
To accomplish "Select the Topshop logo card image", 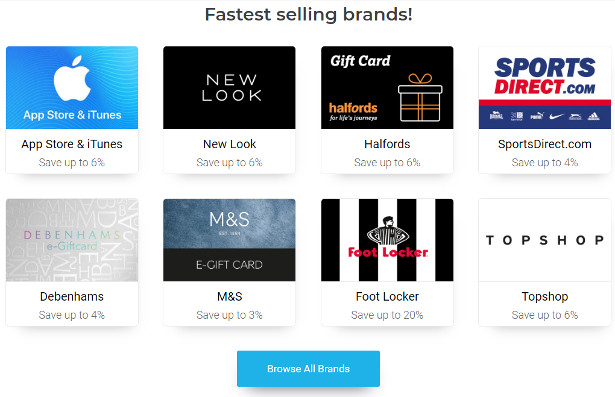I will pyautogui.click(x=545, y=240).
